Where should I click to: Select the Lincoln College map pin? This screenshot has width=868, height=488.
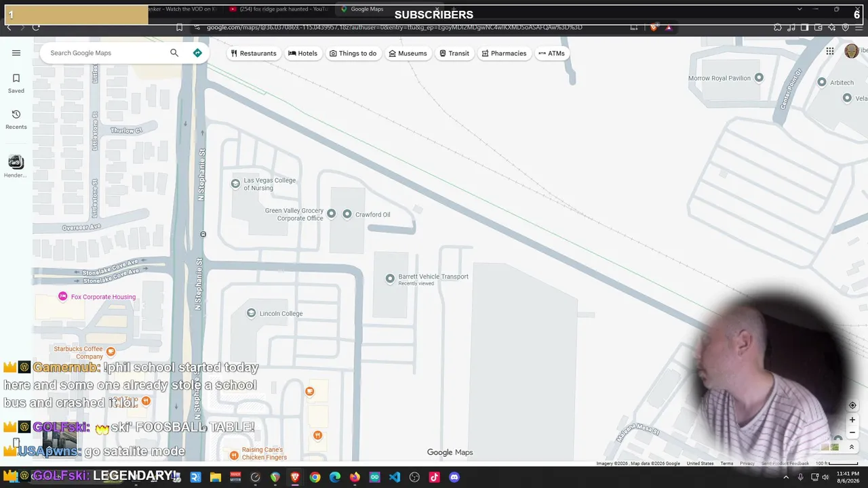(x=252, y=313)
